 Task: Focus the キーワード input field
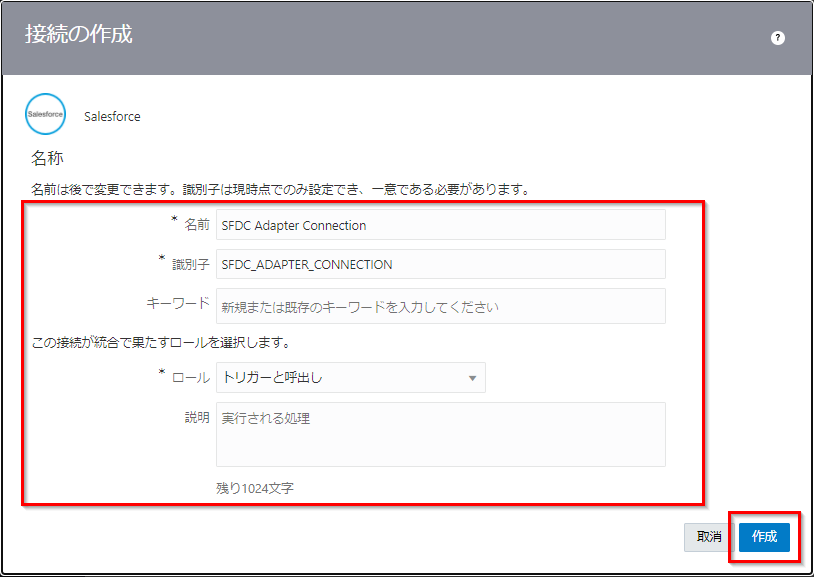click(x=440, y=307)
